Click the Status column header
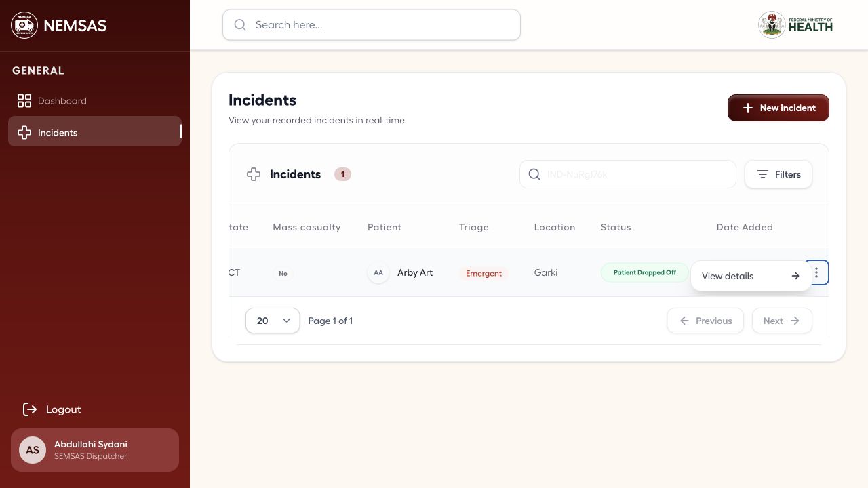The height and width of the screenshot is (488, 868). coord(616,227)
